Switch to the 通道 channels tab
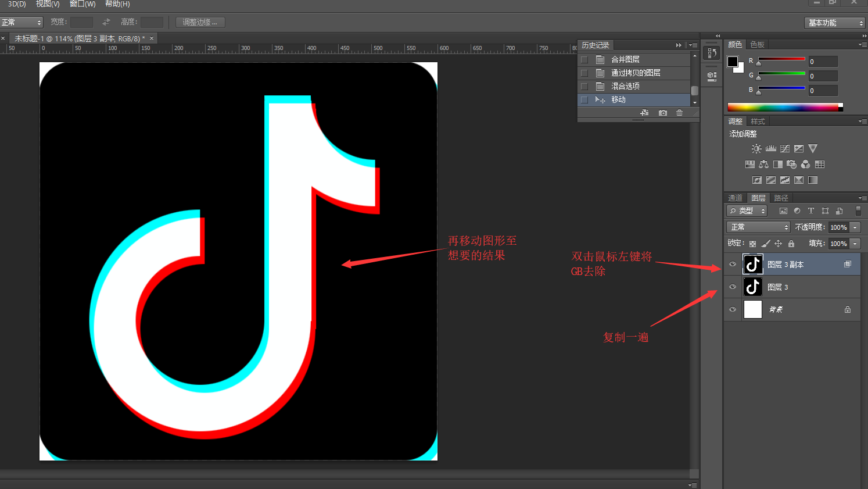 coord(735,198)
